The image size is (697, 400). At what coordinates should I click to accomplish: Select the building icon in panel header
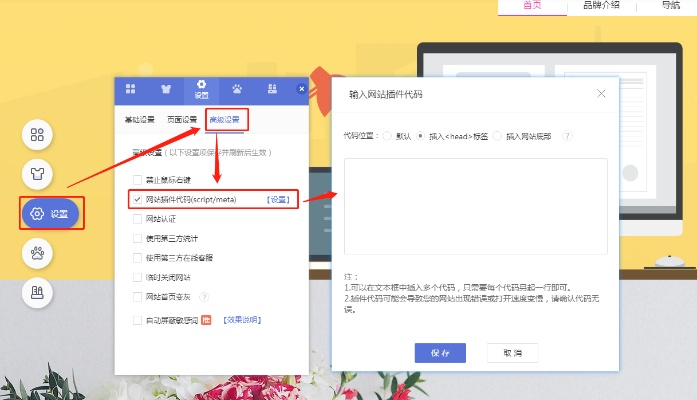(272, 89)
